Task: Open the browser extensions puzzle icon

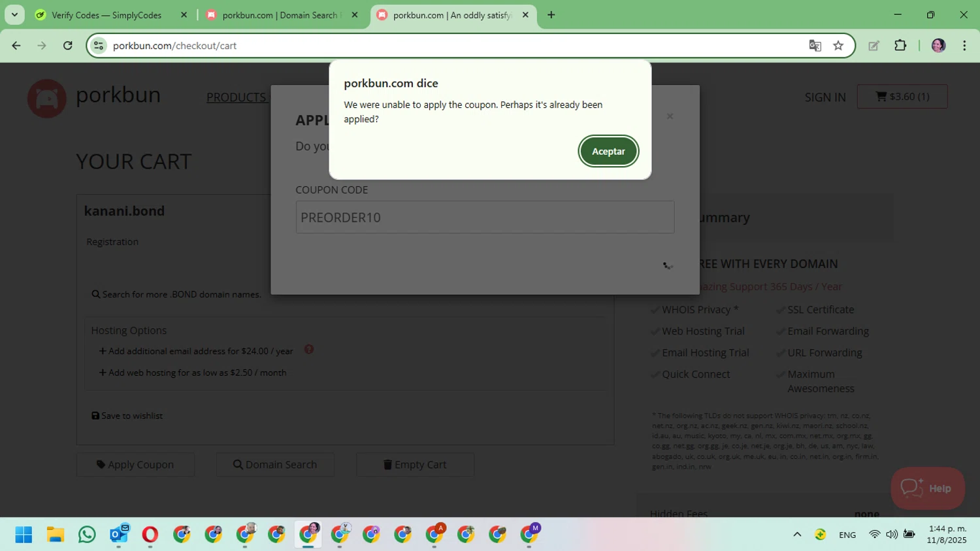Action: tap(900, 46)
